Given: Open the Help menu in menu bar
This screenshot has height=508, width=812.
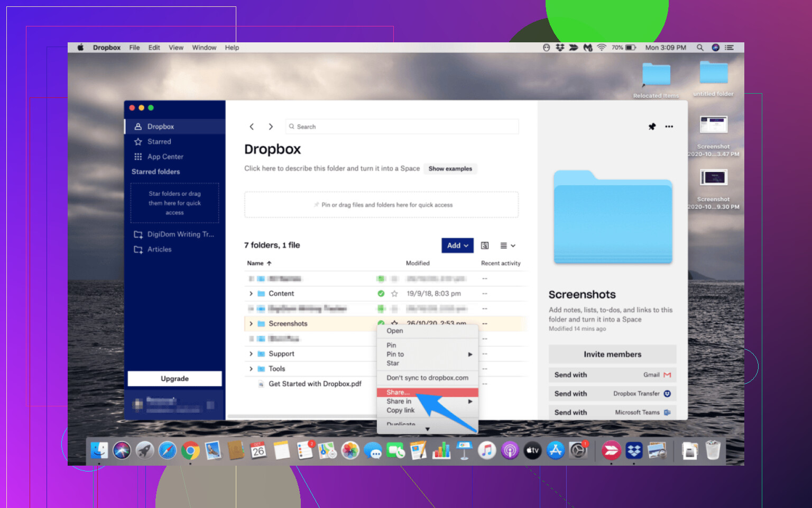Looking at the screenshot, I should 232,48.
